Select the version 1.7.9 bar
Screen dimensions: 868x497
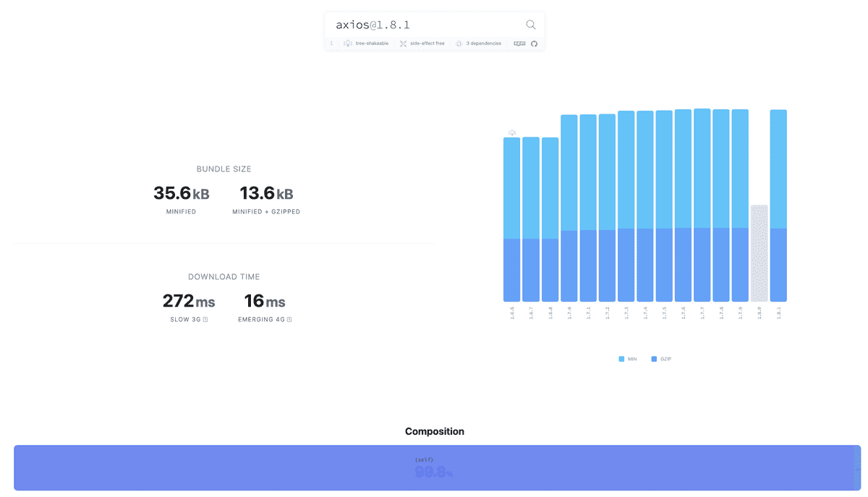tap(740, 205)
